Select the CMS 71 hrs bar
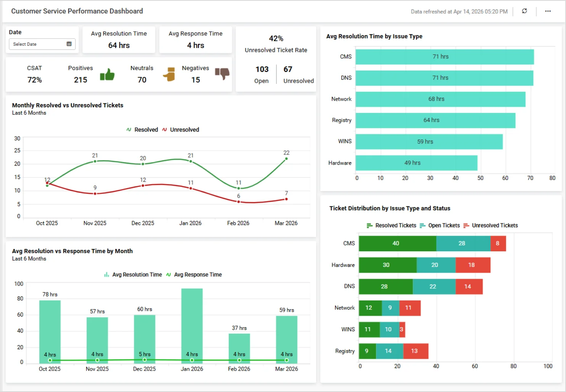Screen dimensions: 566x392 point(445,57)
